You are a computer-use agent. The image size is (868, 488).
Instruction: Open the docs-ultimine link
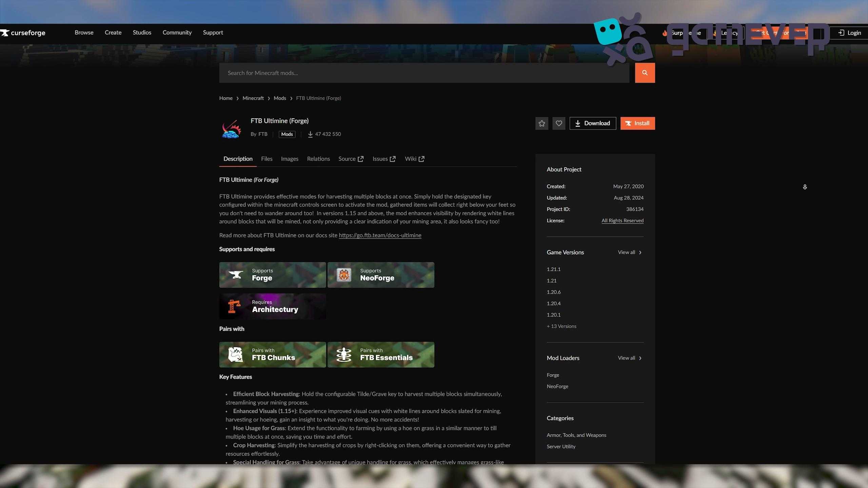380,235
